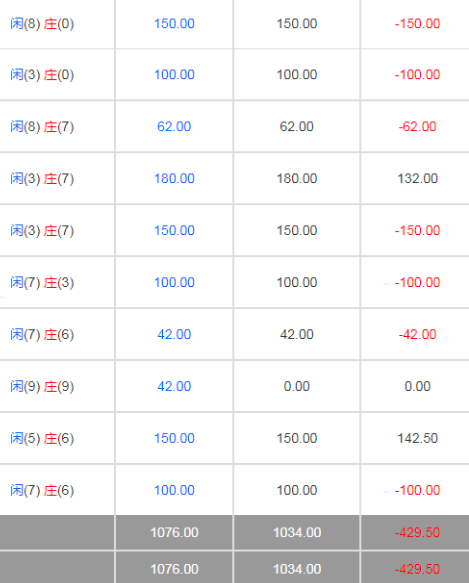This screenshot has height=583, width=469.
Task: Click the 142.50 win amount
Action: 417,438
